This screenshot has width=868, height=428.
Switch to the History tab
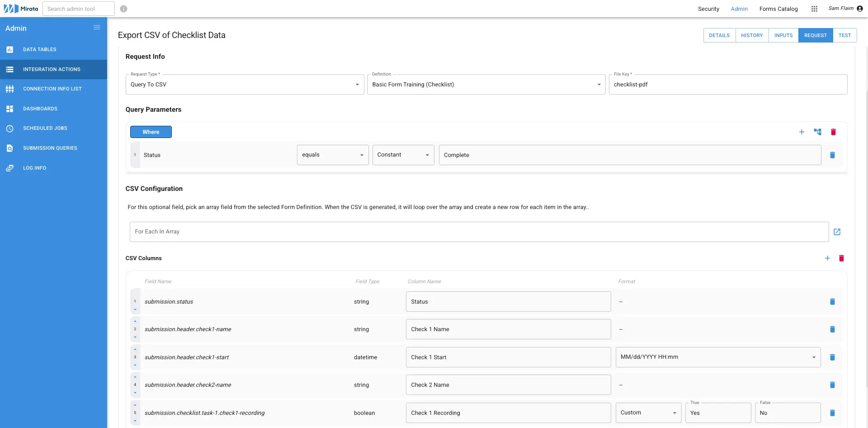coord(752,35)
